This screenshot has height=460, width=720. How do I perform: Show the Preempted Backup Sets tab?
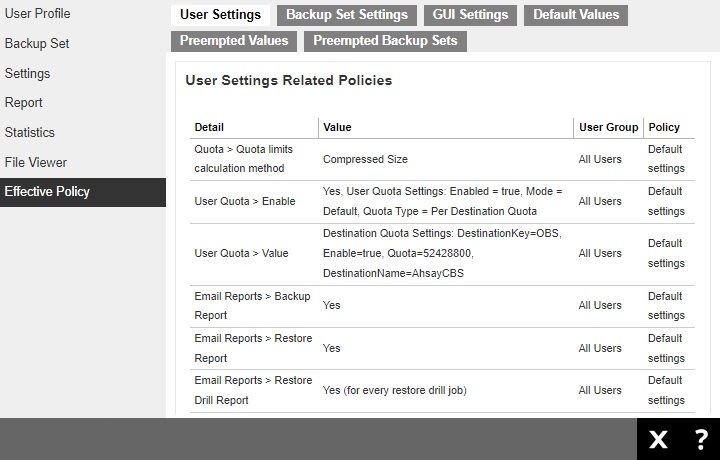click(385, 41)
